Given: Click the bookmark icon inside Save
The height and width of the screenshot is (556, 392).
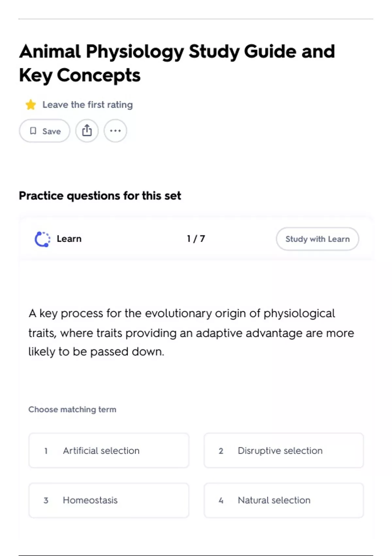Looking at the screenshot, I should 33,131.
